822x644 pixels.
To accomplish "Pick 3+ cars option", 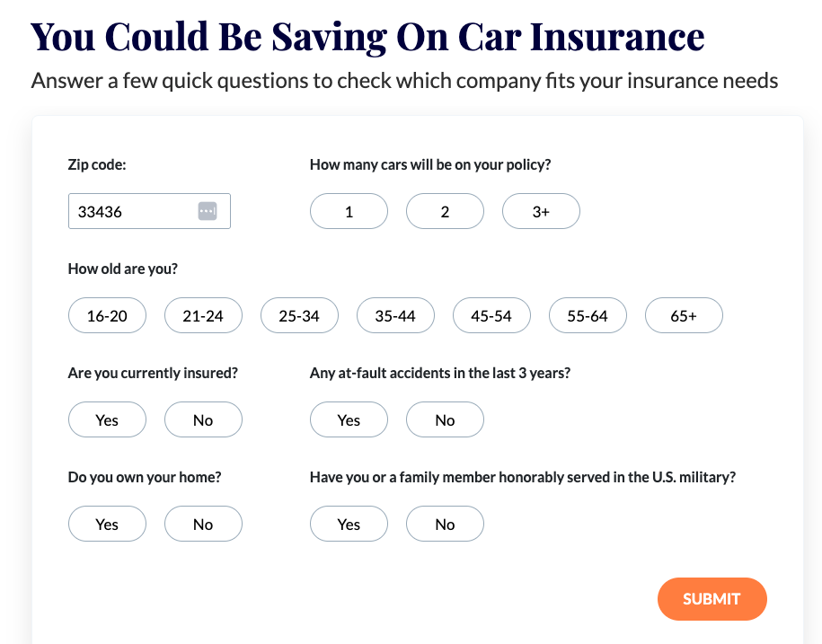I will [541, 212].
